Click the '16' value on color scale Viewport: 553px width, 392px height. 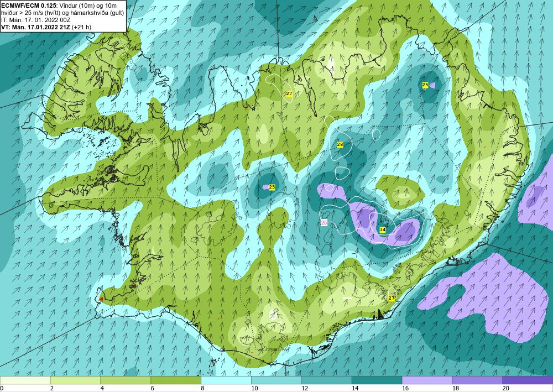click(405, 389)
